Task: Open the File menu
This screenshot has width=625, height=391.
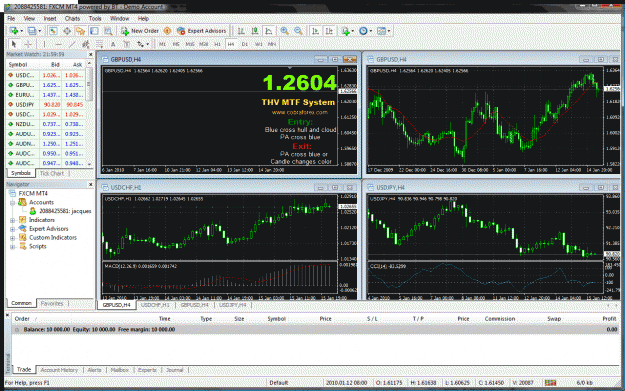Action: (x=11, y=18)
